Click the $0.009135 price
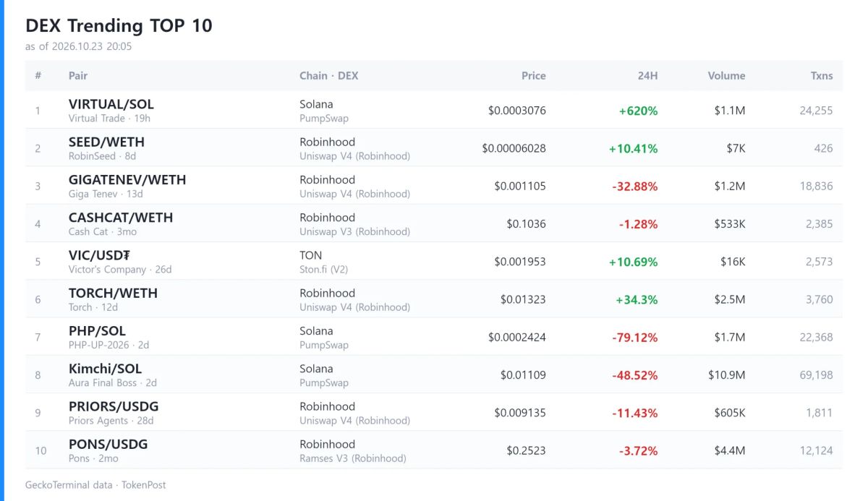This screenshot has height=501, width=868. (x=520, y=413)
